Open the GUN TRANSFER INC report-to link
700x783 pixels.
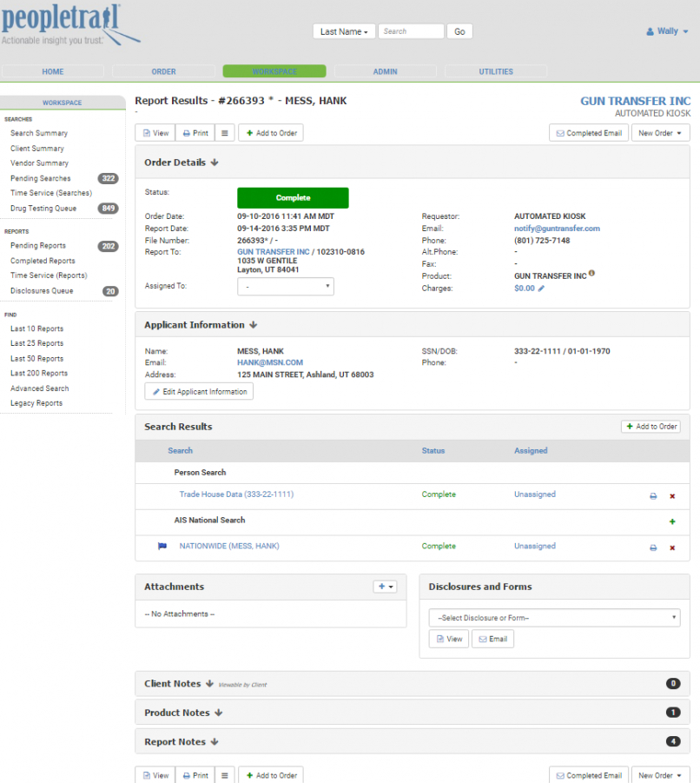coord(274,252)
